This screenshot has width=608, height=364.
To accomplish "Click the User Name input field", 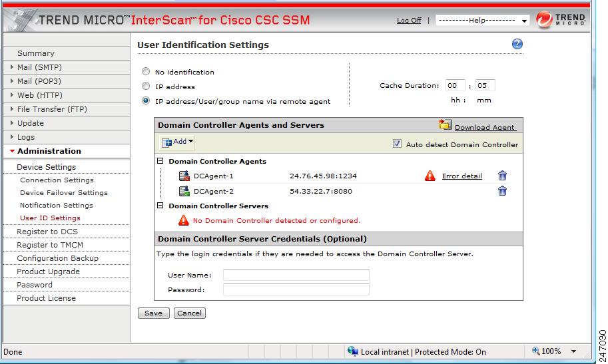I will coord(296,275).
